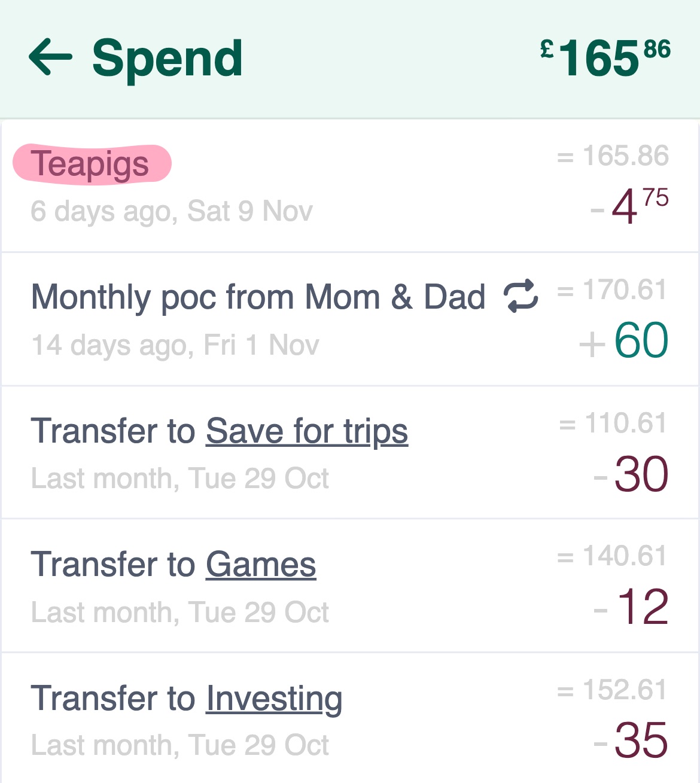The width and height of the screenshot is (700, 783).
Task: Select the running balance = 170.61
Action: point(612,290)
